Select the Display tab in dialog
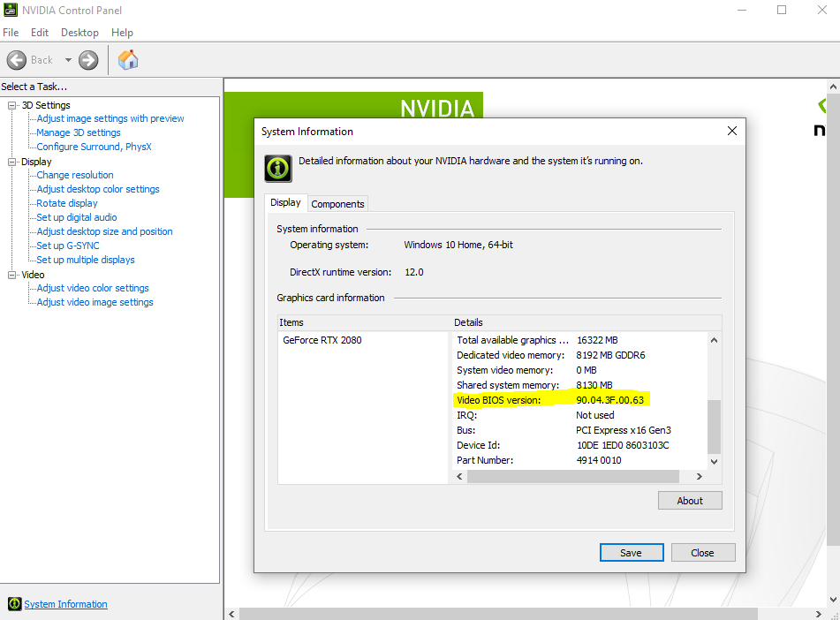Screen dimensions: 840x620 point(285,202)
